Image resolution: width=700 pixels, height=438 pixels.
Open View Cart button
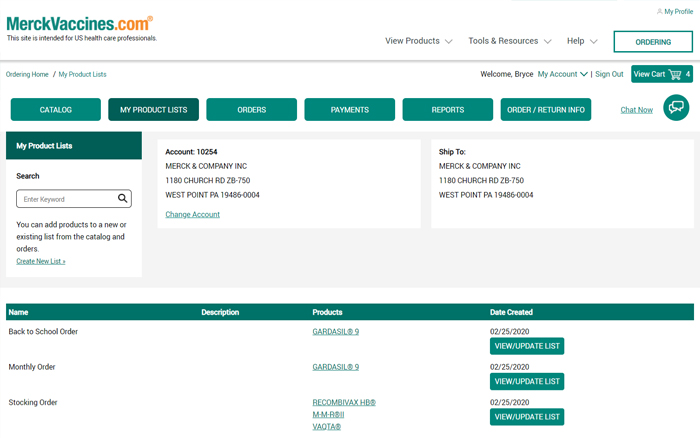[x=662, y=74]
